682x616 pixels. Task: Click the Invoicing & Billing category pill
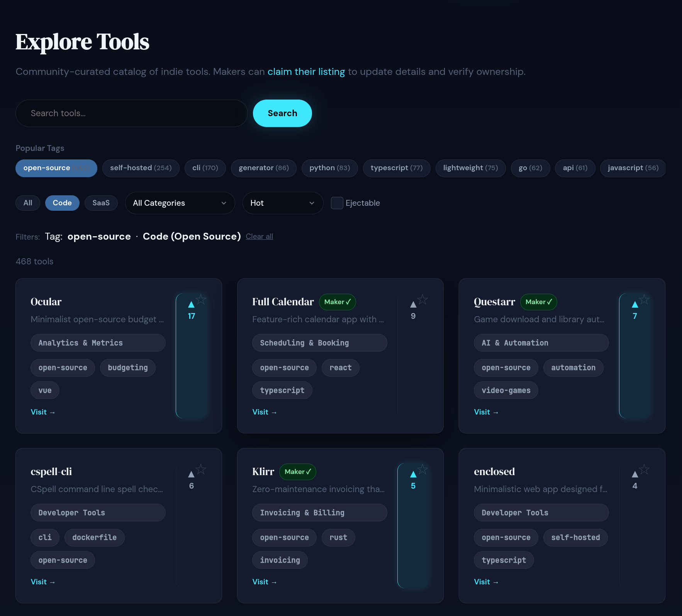point(320,513)
